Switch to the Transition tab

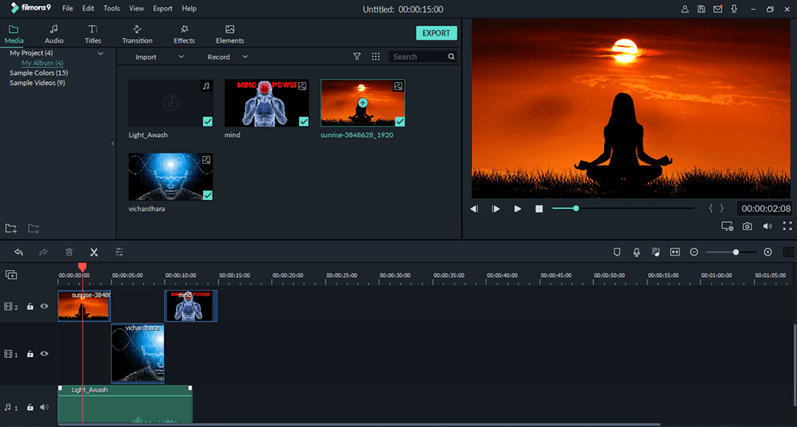click(137, 34)
